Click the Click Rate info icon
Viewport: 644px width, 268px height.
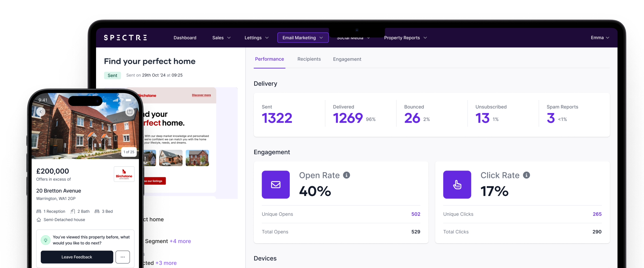pyautogui.click(x=526, y=175)
